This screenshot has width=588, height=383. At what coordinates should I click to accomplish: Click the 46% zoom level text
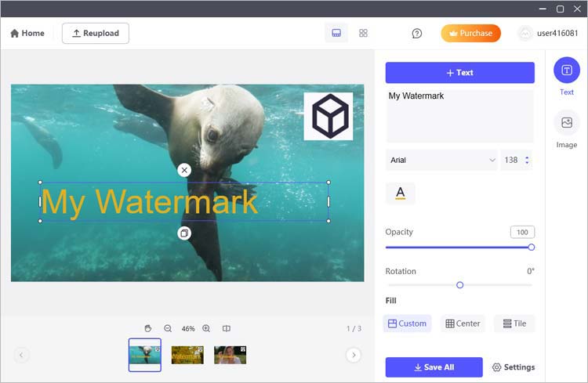(x=188, y=329)
